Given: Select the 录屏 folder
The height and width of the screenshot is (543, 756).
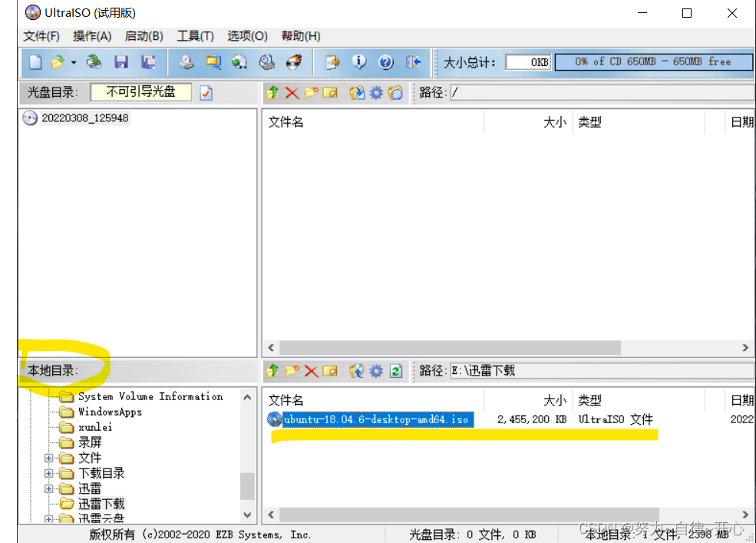Looking at the screenshot, I should coord(90,442).
